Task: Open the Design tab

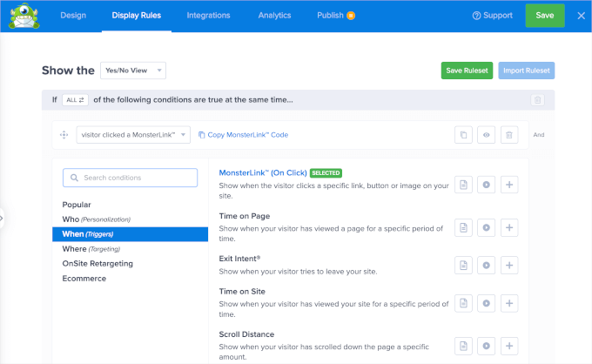Action: point(73,16)
